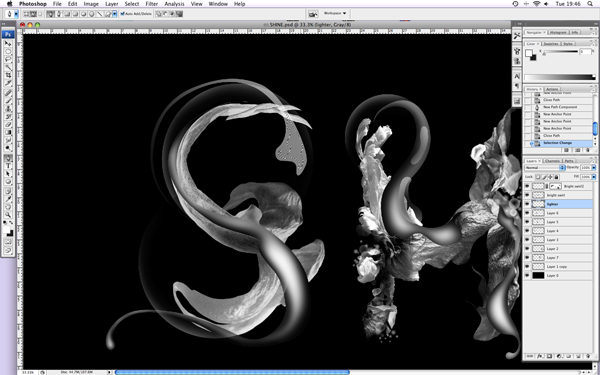Image resolution: width=600 pixels, height=375 pixels.
Task: Switch to the Swatches tab
Action: tap(551, 44)
